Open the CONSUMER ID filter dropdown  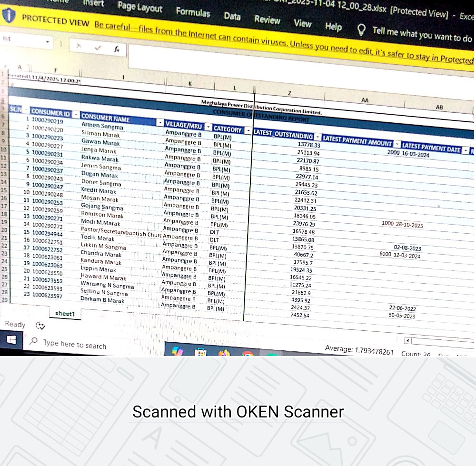click(x=75, y=114)
